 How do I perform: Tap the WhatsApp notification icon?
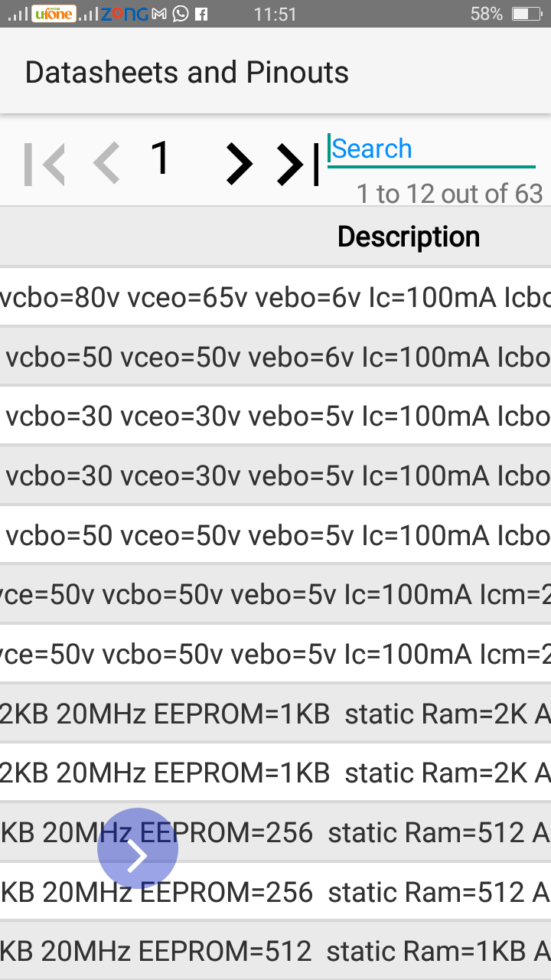click(x=181, y=14)
